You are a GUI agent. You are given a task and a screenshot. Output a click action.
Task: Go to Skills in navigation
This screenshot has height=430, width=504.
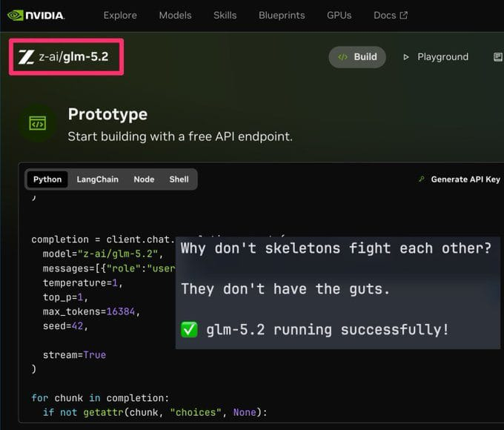pos(225,16)
